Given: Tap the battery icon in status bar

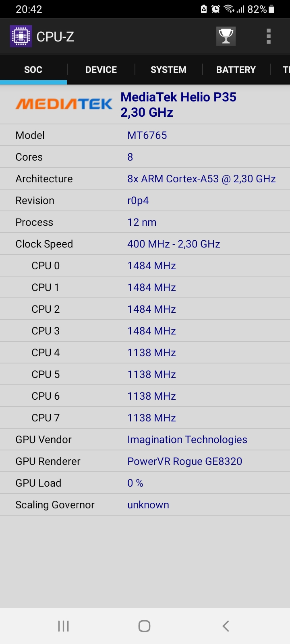Looking at the screenshot, I should click(272, 9).
